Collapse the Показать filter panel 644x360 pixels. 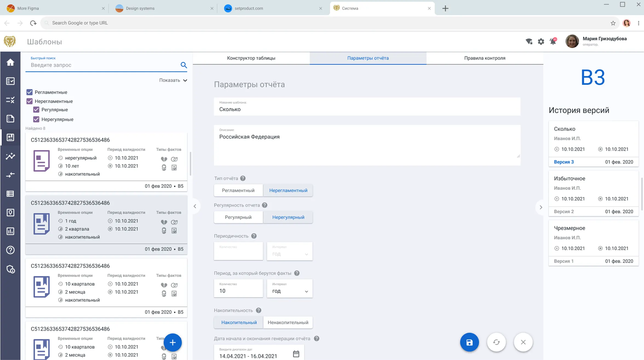tap(173, 80)
